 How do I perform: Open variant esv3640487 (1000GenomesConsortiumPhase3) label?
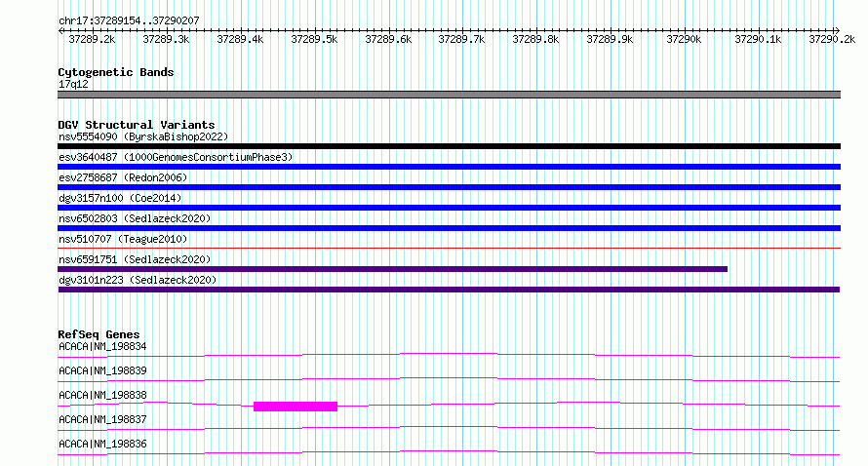[x=176, y=157]
